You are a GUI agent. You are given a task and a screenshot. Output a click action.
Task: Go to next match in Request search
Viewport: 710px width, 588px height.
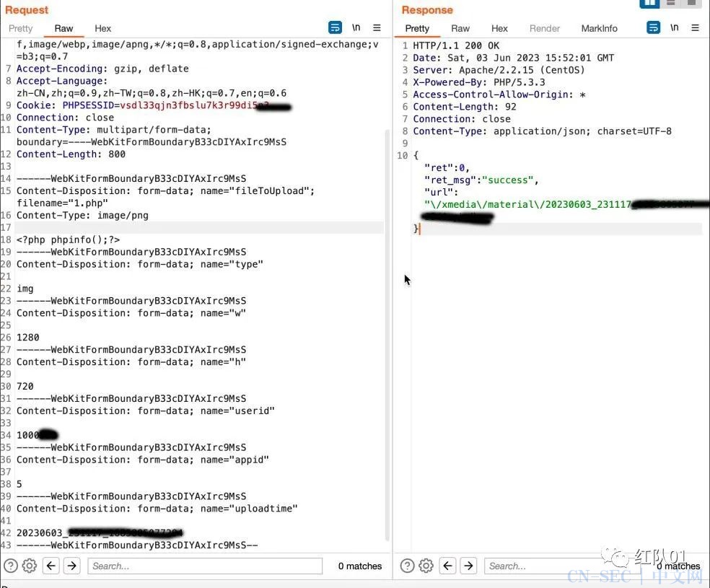tap(72, 566)
